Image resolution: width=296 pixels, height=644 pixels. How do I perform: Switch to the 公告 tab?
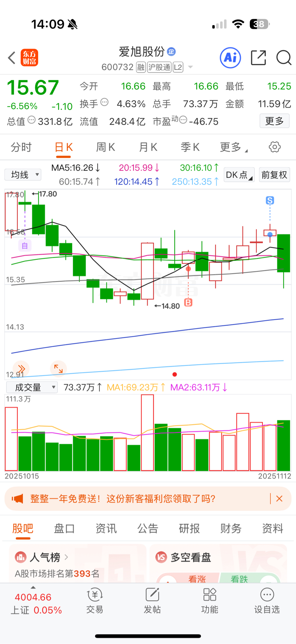148,528
